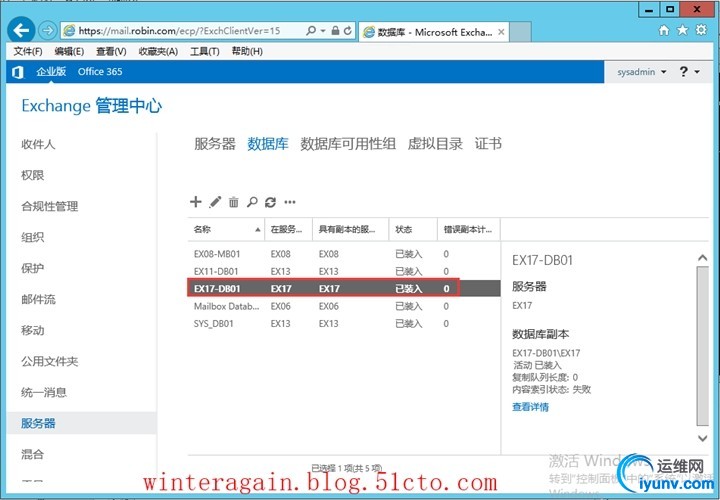Expand the sysadmin account dropdown
The height and width of the screenshot is (500, 720).
point(641,72)
